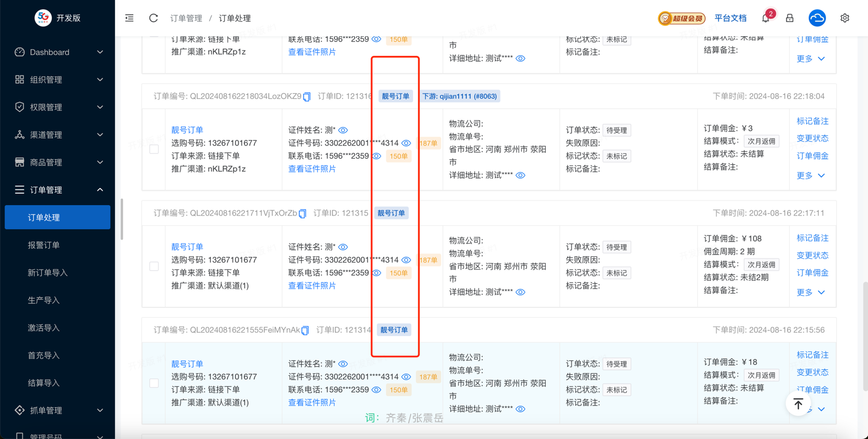The image size is (868, 439).
Task: Click the lock screen icon
Action: tap(790, 18)
